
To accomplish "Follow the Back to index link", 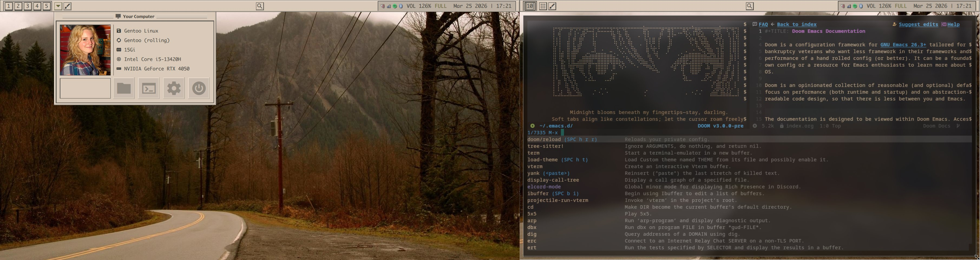I will [797, 24].
